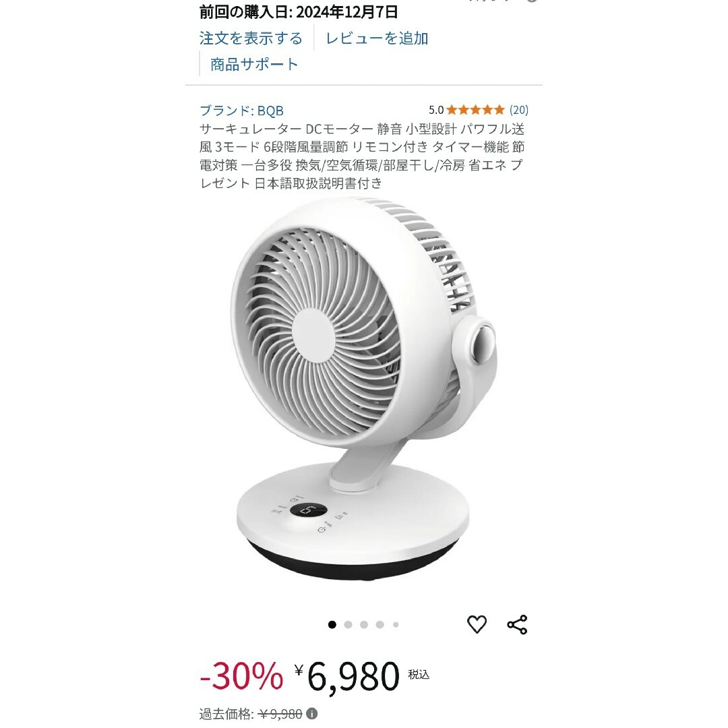Open info icon next to 過去価格
The height and width of the screenshot is (728, 728).
tap(312, 714)
